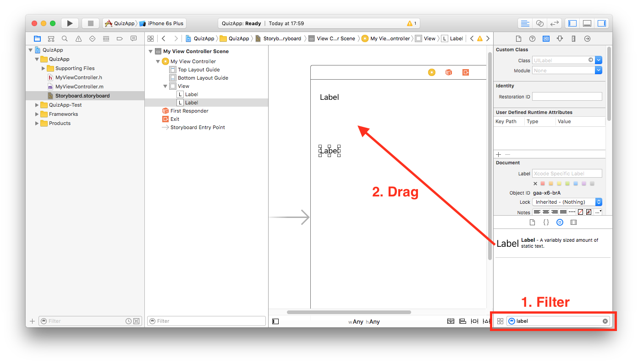Switch library between icon and list view
This screenshot has width=638, height=364.
(500, 321)
